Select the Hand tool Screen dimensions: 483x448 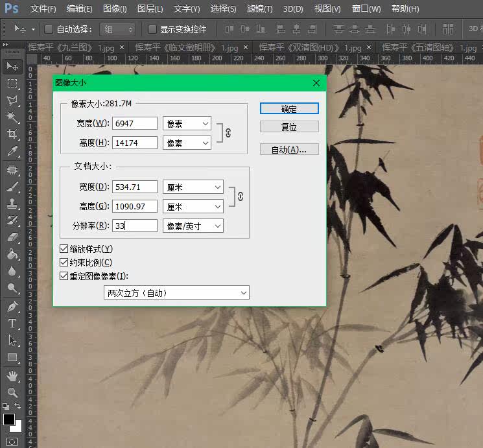tap(12, 376)
